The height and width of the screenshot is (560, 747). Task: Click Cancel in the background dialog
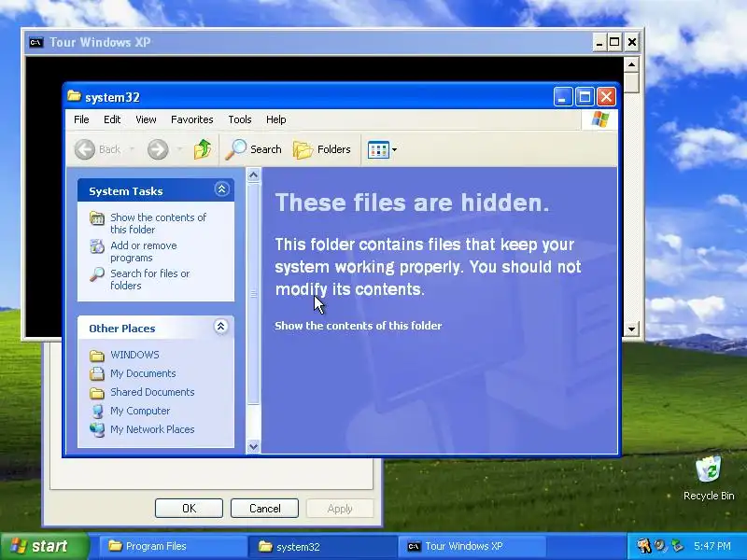click(264, 508)
